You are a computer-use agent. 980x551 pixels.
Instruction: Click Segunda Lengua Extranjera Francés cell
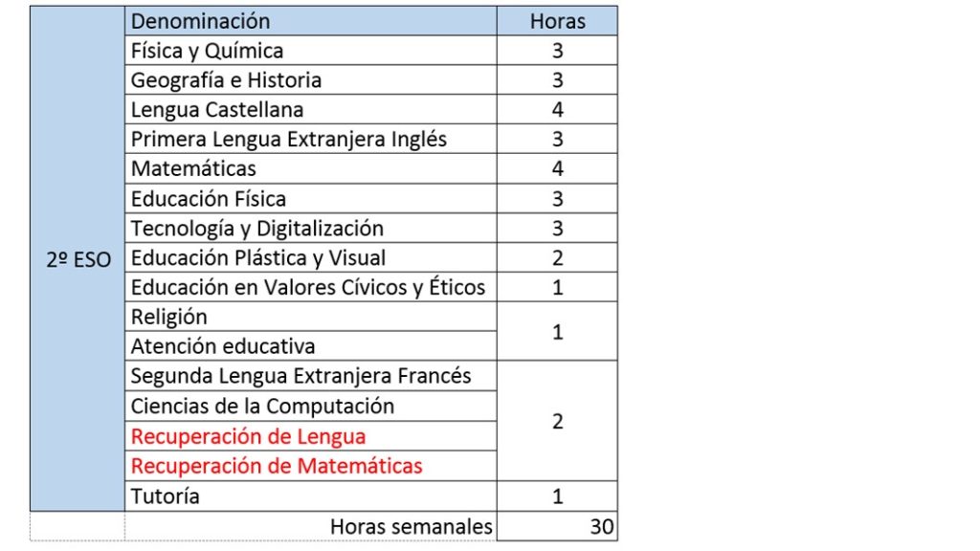301,376
